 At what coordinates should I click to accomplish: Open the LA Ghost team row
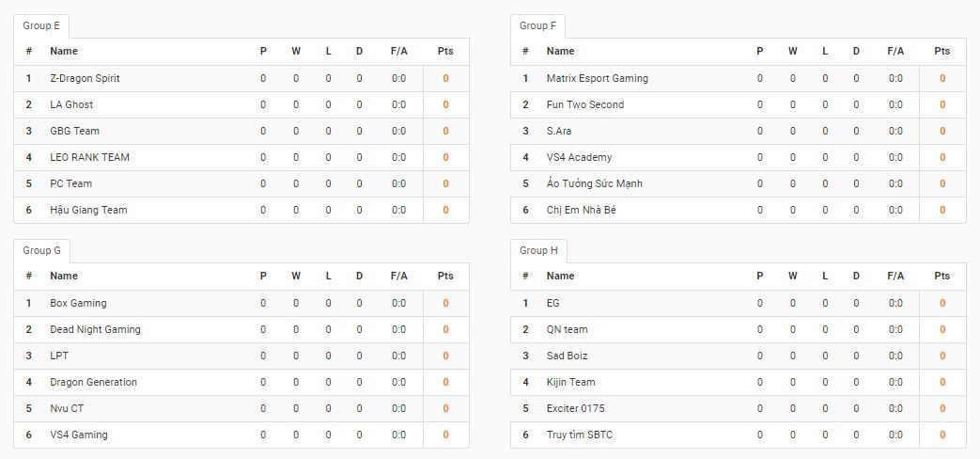pyautogui.click(x=241, y=104)
